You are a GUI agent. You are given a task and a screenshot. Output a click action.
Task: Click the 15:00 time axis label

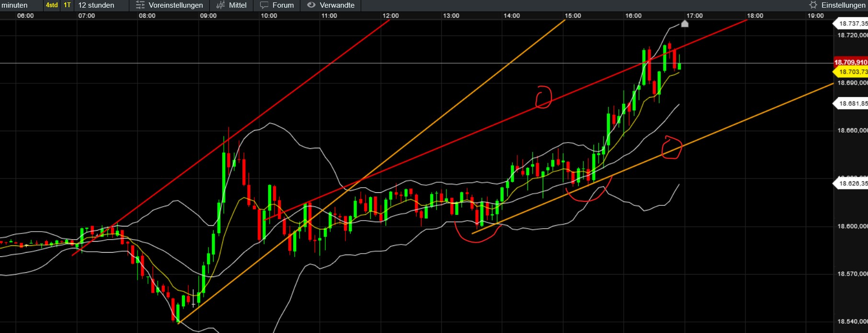pyautogui.click(x=573, y=16)
